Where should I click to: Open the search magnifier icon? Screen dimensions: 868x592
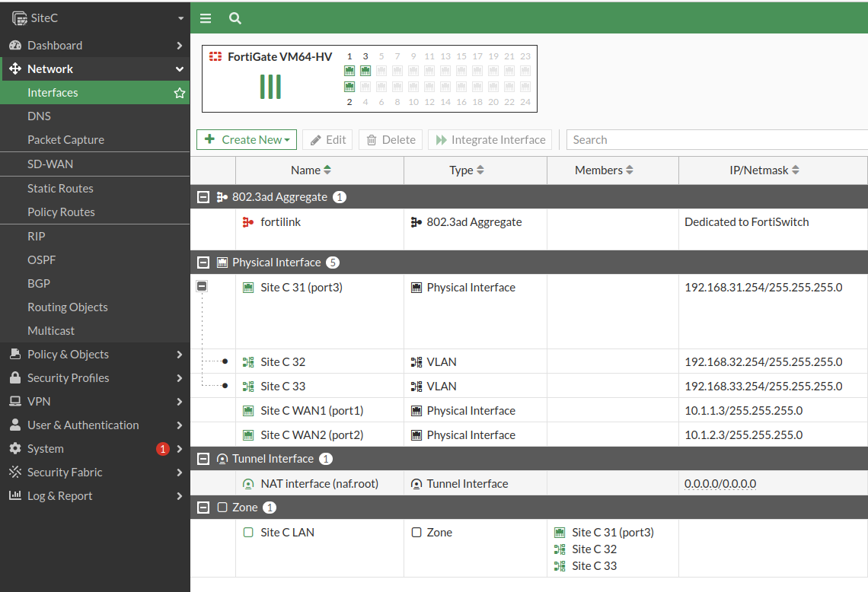tap(235, 18)
